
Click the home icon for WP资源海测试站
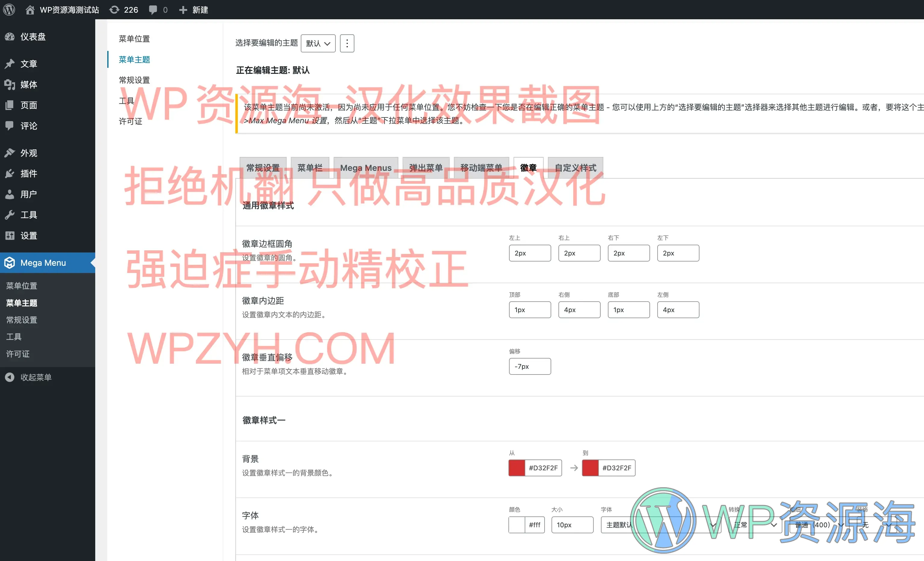[30, 10]
